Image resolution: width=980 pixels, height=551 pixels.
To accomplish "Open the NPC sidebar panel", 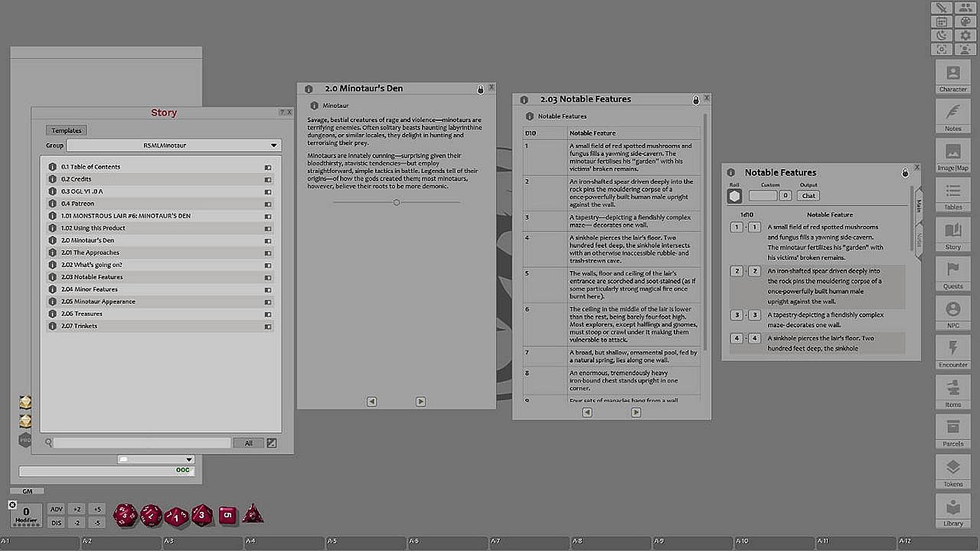I will click(x=953, y=314).
